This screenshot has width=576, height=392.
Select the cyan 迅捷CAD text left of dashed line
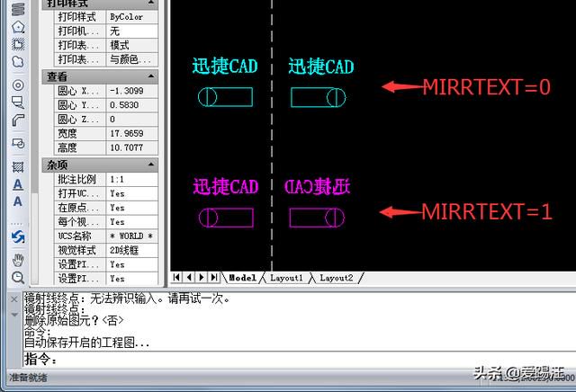(225, 67)
